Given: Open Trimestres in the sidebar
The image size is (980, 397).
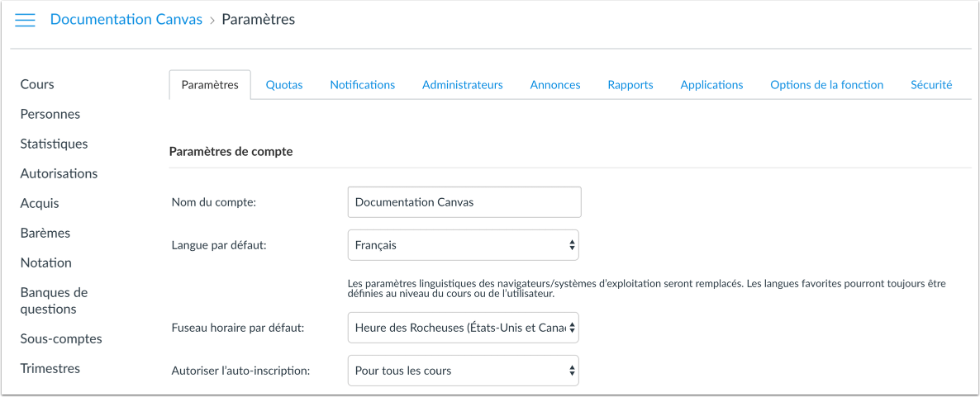Looking at the screenshot, I should tap(50, 368).
